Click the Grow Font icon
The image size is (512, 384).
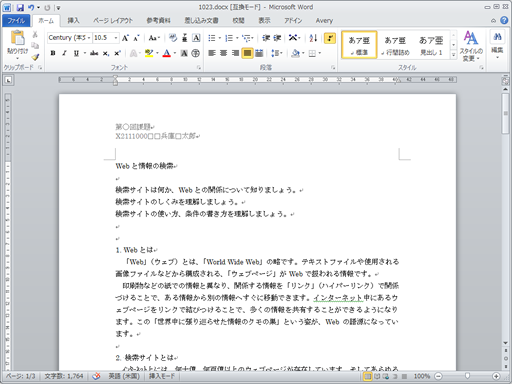coord(125,38)
